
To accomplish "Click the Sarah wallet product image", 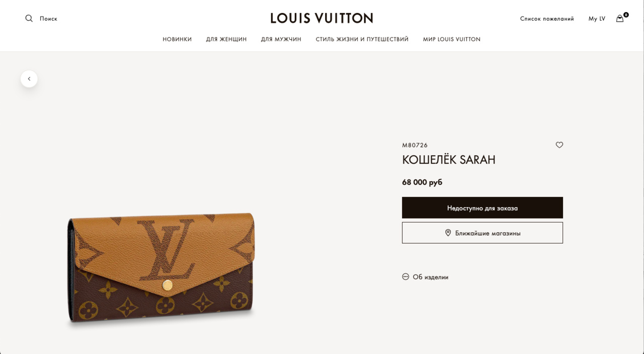I will click(x=161, y=269).
